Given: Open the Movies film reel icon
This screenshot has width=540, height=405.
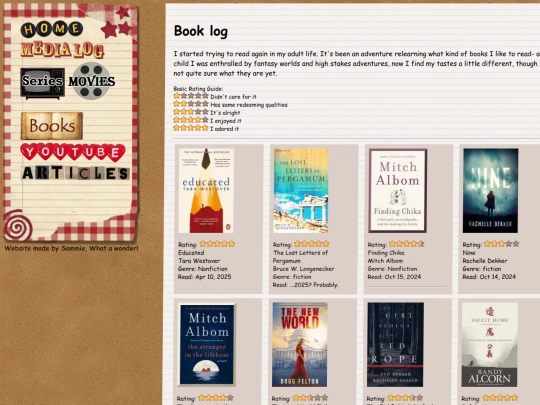Looking at the screenshot, I should point(92,81).
